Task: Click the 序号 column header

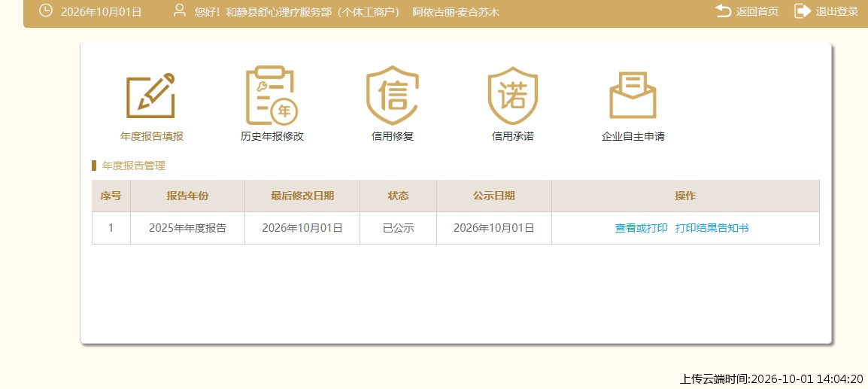Action: (111, 196)
